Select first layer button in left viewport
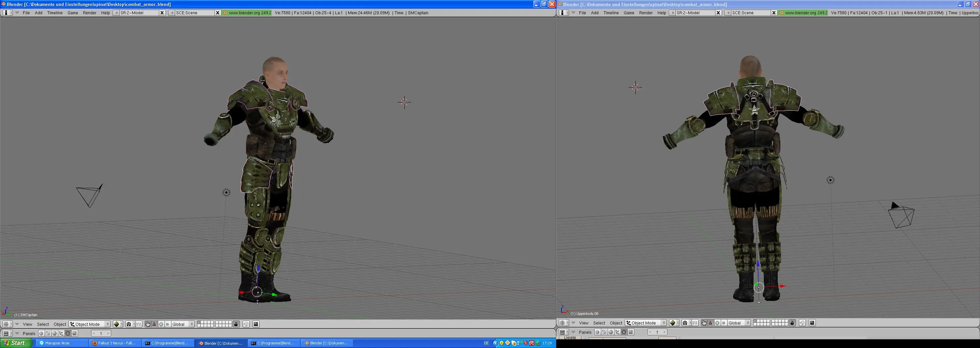The height and width of the screenshot is (348, 980). [x=199, y=323]
